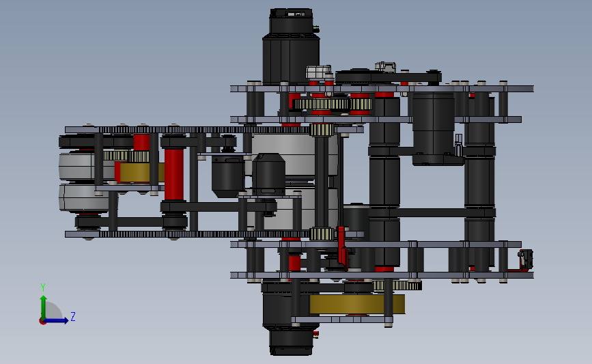
Task: Select the small switch at the model's far right edge
Action: (x=526, y=260)
